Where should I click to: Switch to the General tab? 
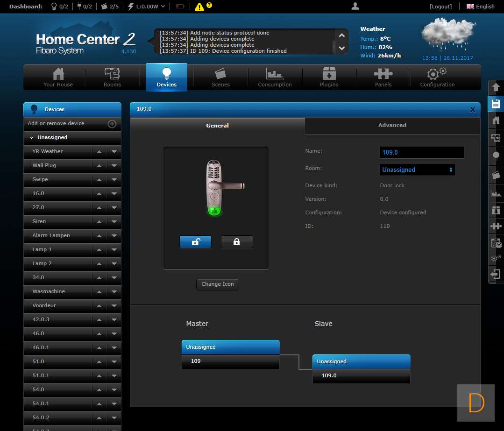pos(218,126)
